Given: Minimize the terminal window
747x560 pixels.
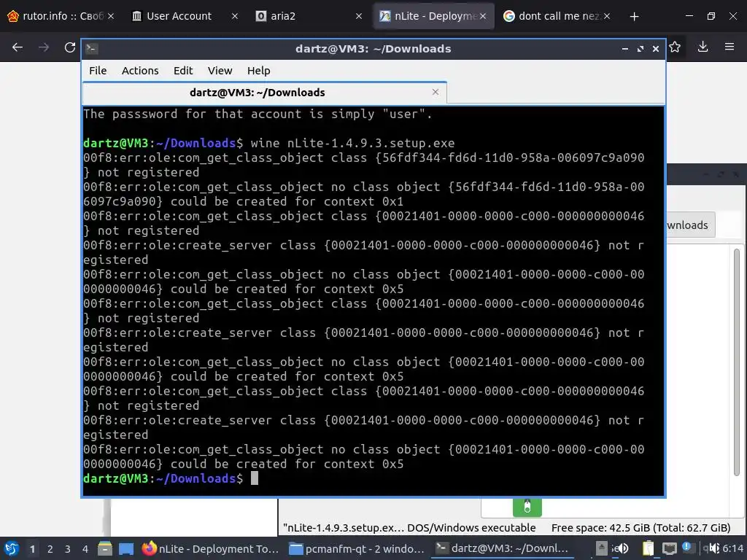Looking at the screenshot, I should (x=625, y=49).
